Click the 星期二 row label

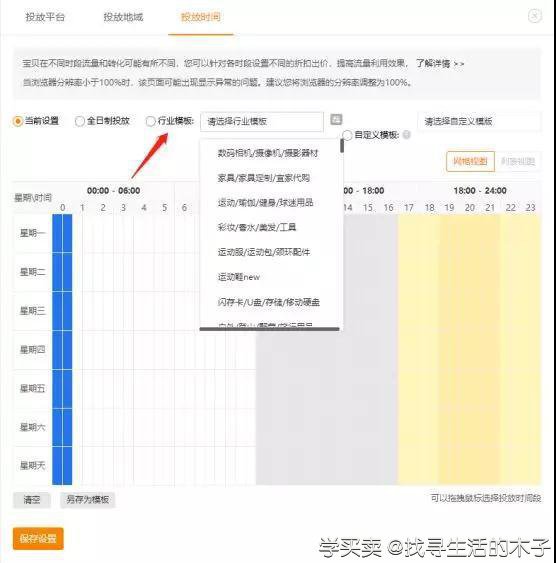[x=33, y=272]
